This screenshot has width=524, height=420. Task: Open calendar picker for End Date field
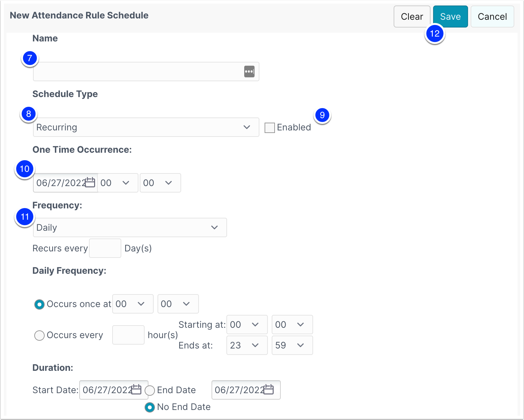(268, 390)
